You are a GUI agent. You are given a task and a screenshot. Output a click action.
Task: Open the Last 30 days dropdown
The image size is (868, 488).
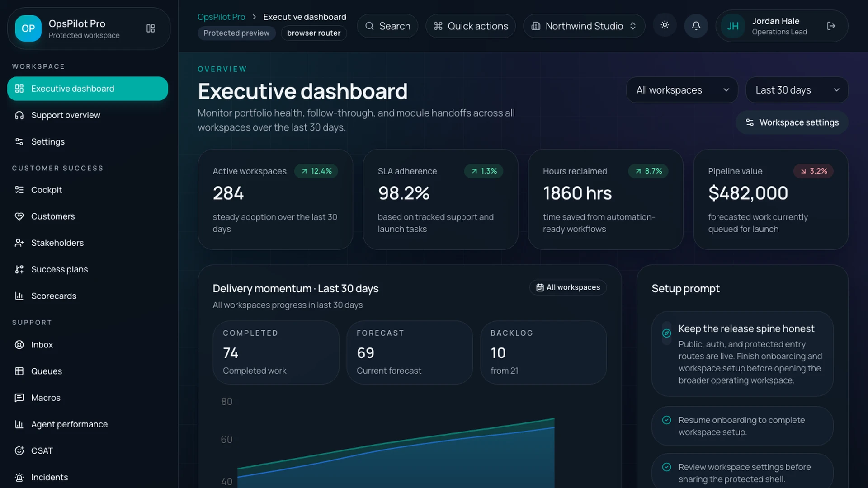click(797, 90)
